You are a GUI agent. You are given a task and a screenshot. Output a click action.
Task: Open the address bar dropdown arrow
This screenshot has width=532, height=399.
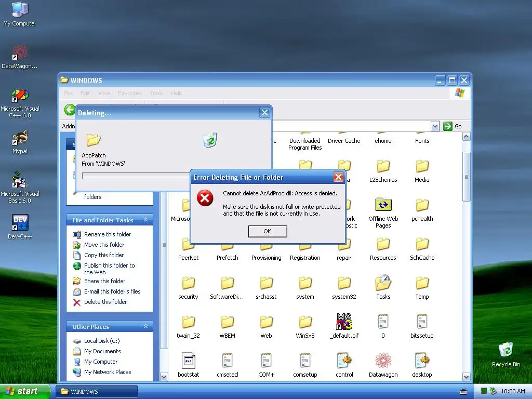(435, 126)
